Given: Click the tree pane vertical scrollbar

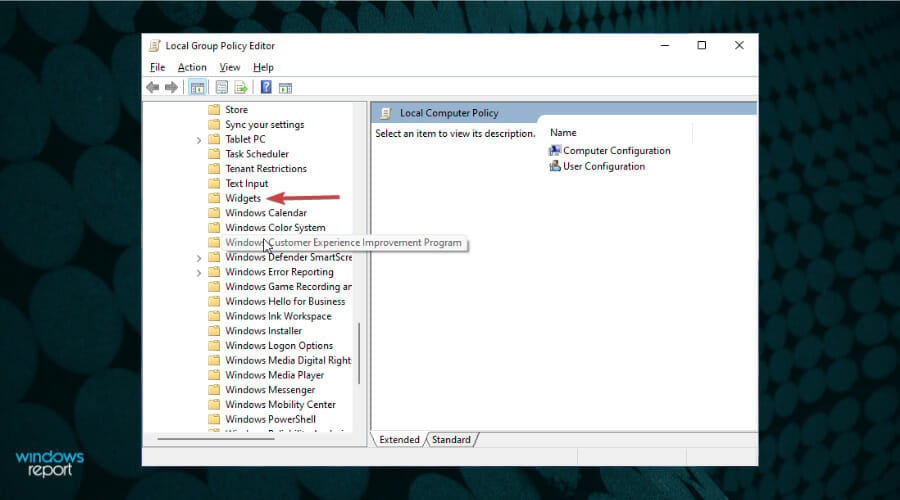Looking at the screenshot, I should pyautogui.click(x=359, y=353).
